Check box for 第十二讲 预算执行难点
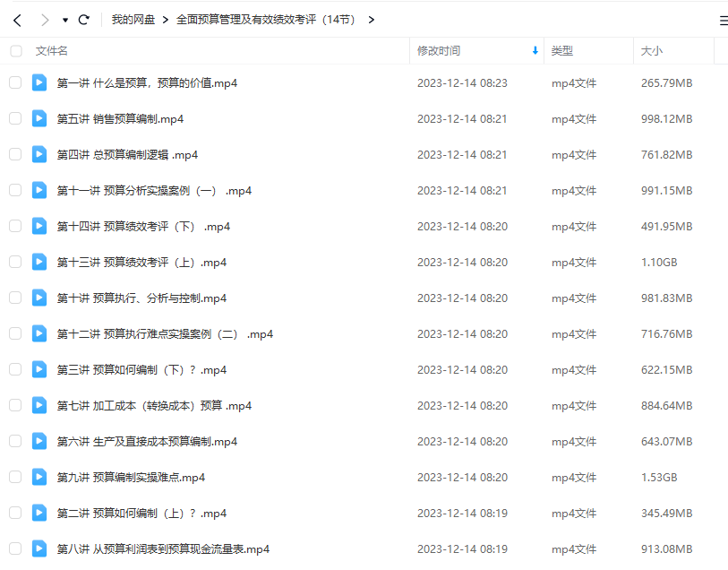Viewport: 728px width, 570px height. pos(15,333)
